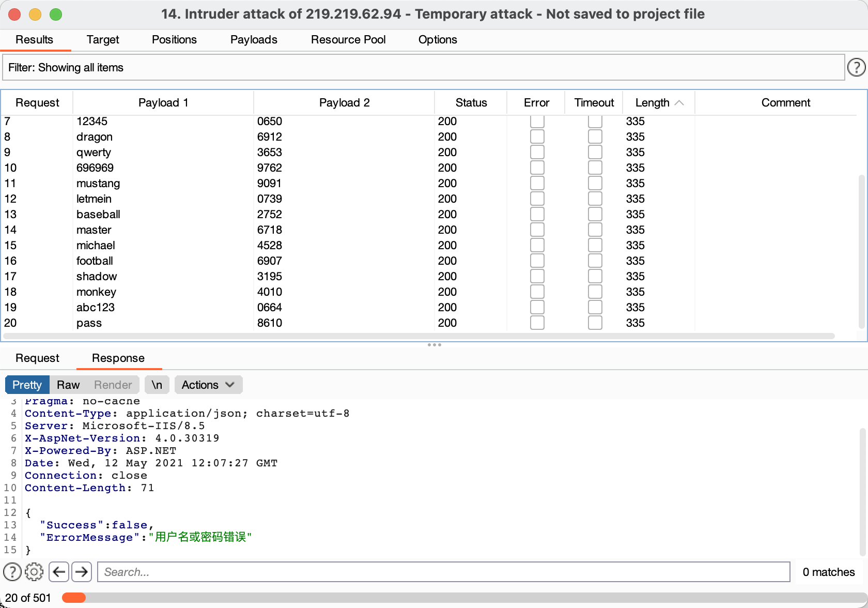The width and height of the screenshot is (868, 608).
Task: Open the Options tab
Action: 438,40
